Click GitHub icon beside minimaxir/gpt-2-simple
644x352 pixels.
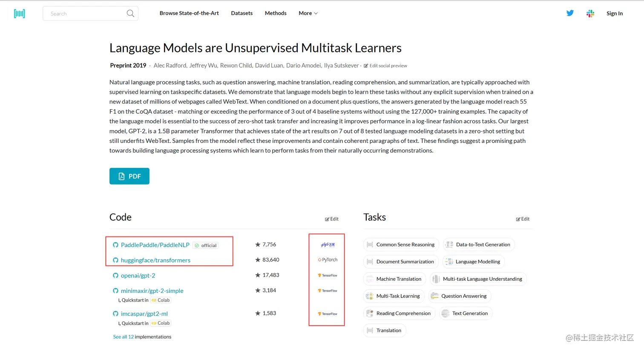pyautogui.click(x=115, y=291)
